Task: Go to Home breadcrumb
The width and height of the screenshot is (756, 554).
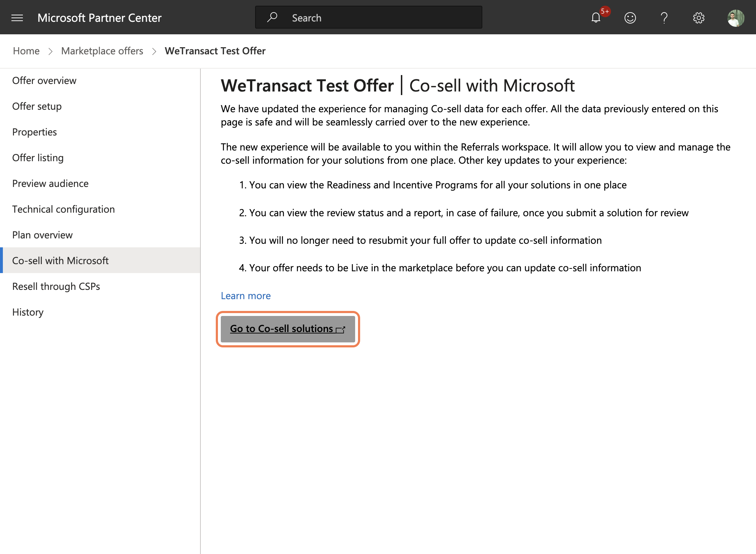Action: 26,51
